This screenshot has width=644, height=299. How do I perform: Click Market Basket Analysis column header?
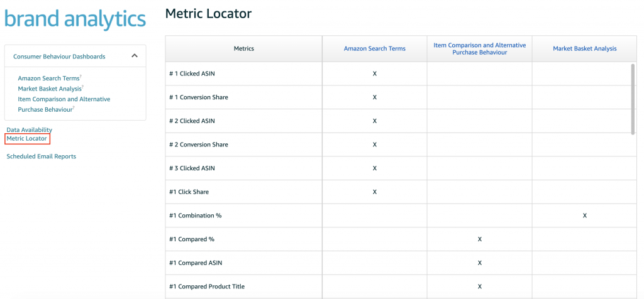click(x=584, y=48)
